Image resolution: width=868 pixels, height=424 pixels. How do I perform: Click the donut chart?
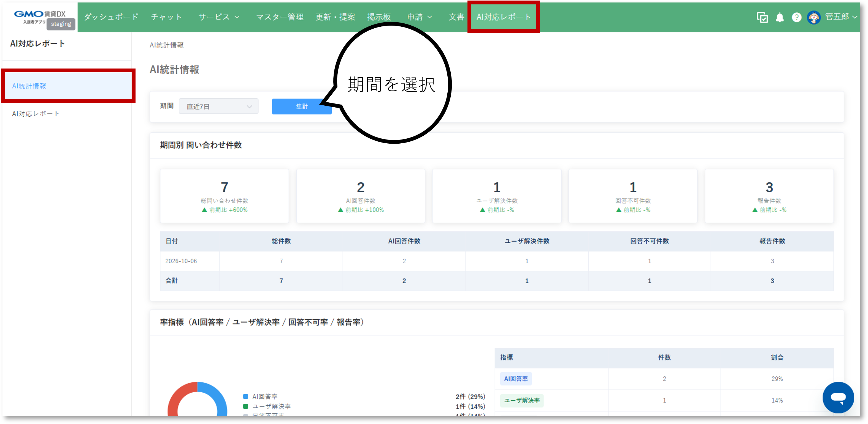[x=198, y=399]
